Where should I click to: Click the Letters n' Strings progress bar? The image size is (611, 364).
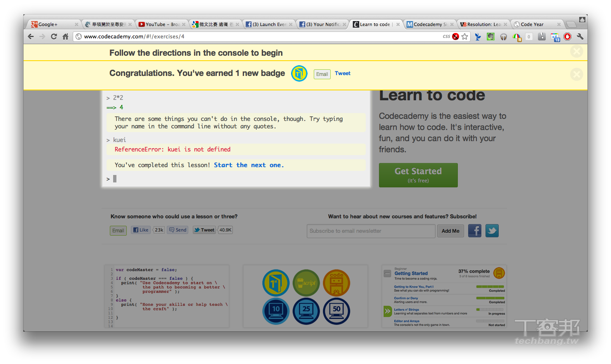tap(490, 310)
